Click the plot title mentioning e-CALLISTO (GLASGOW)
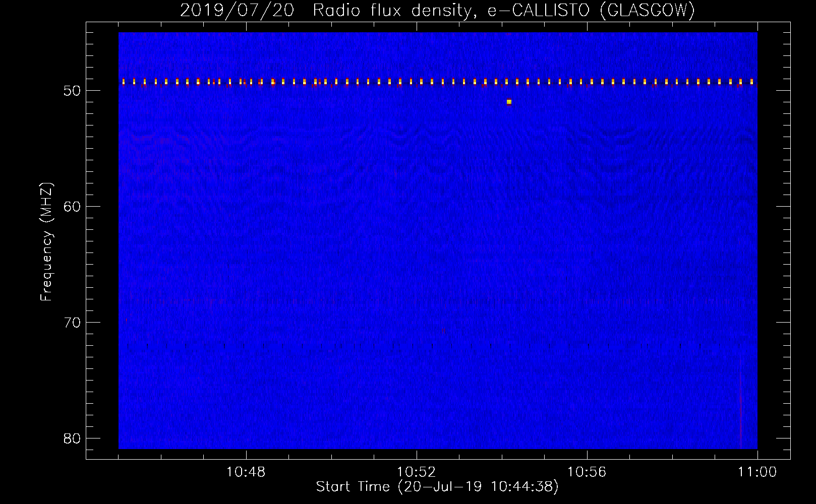816x504 pixels. [437, 10]
